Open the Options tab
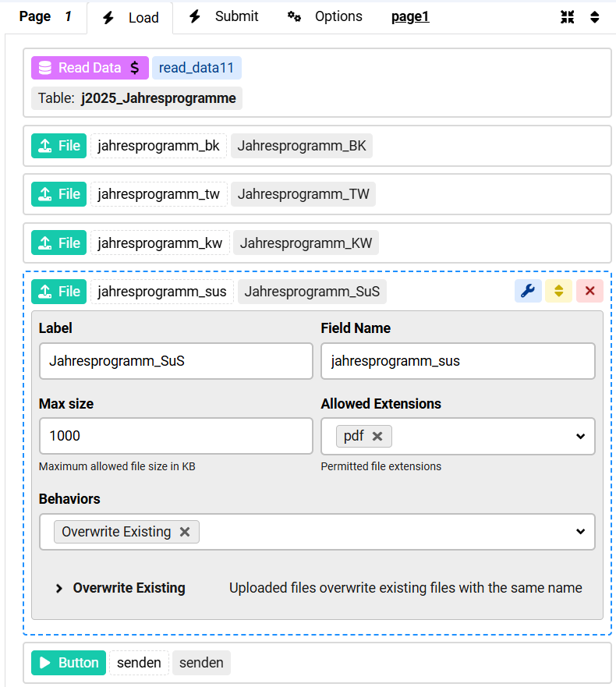This screenshot has height=687, width=616. [325, 16]
